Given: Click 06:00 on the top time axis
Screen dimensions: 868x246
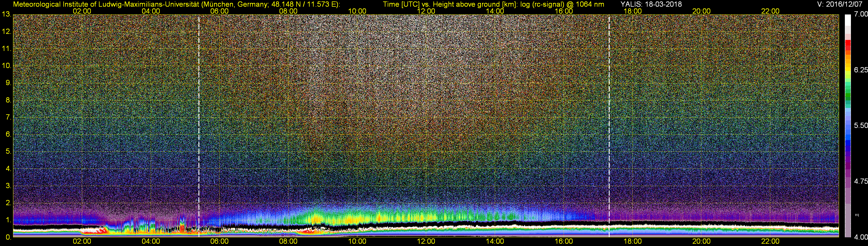Looking at the screenshot, I should (219, 11).
